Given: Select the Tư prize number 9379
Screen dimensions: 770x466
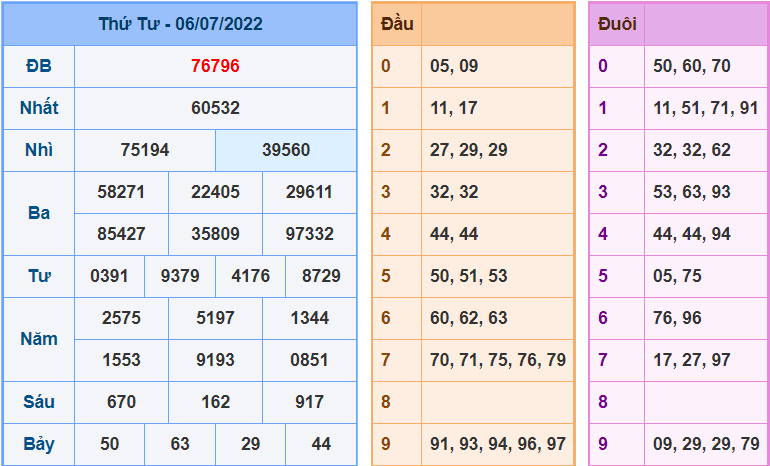Looking at the screenshot, I should (180, 276).
